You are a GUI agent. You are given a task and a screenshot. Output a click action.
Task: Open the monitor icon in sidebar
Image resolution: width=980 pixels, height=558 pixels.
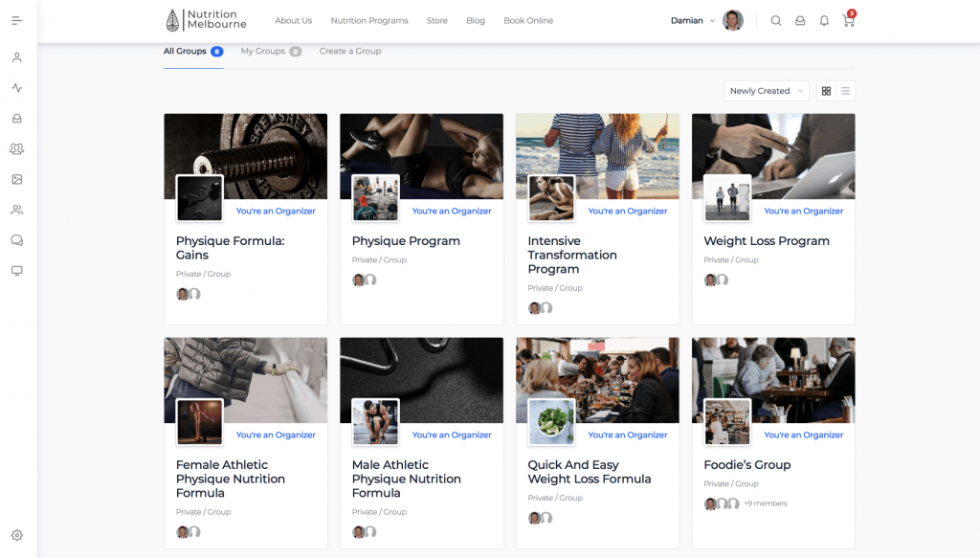(17, 271)
